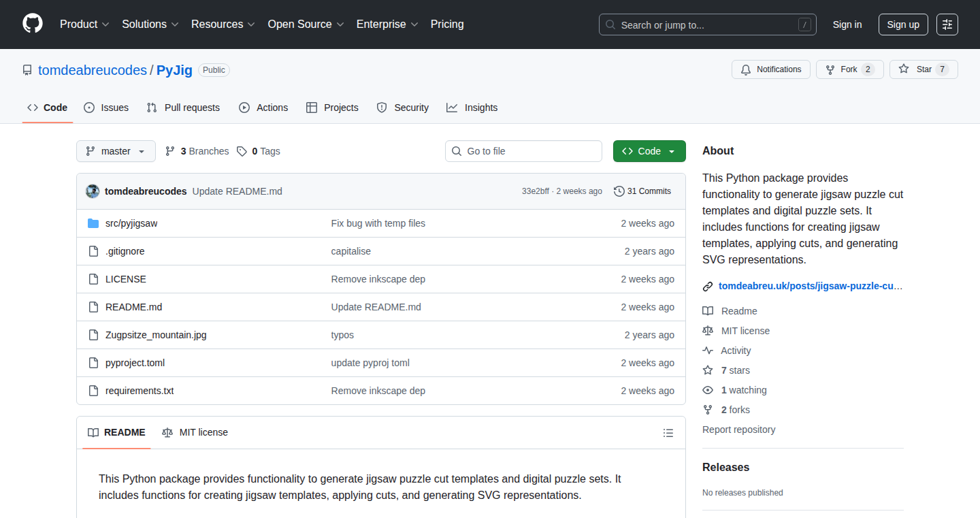Open the commit hash 33e2bff

coord(536,191)
